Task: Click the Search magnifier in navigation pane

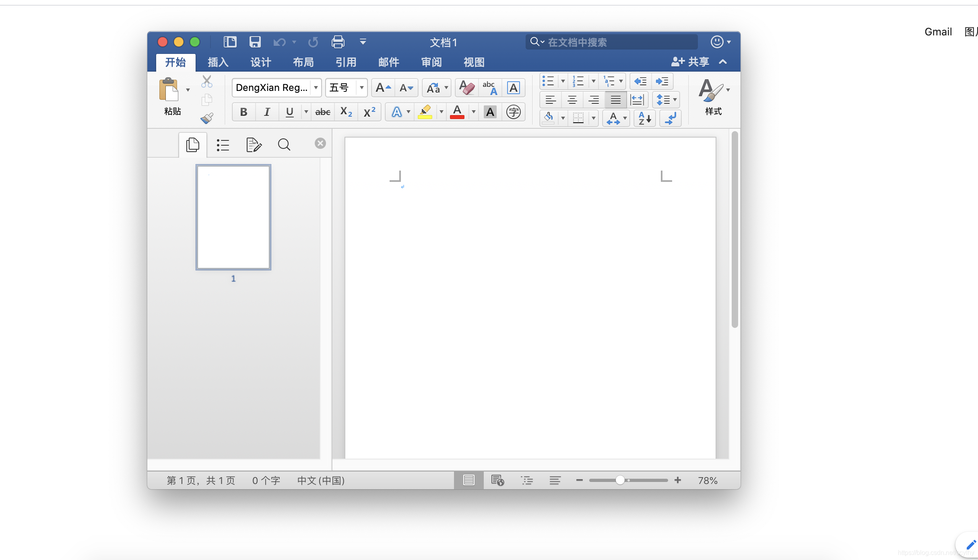Action: coord(284,144)
